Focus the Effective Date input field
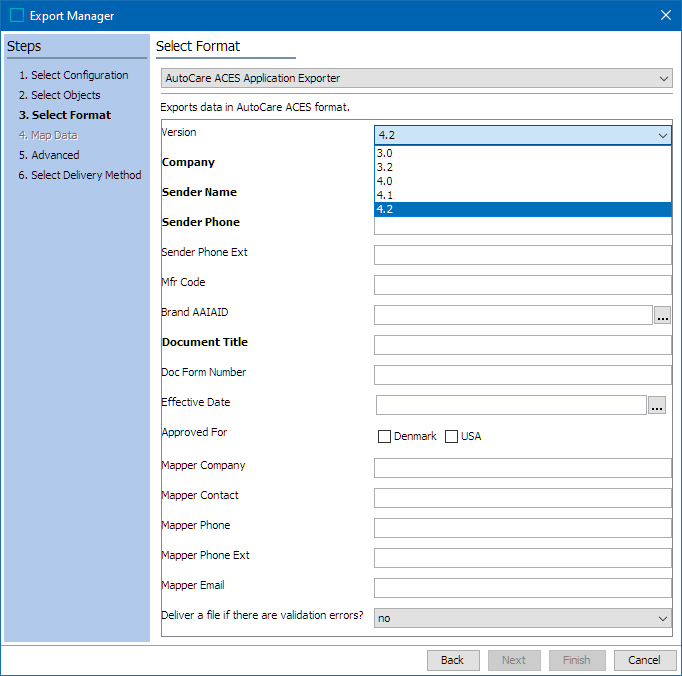 point(512,405)
